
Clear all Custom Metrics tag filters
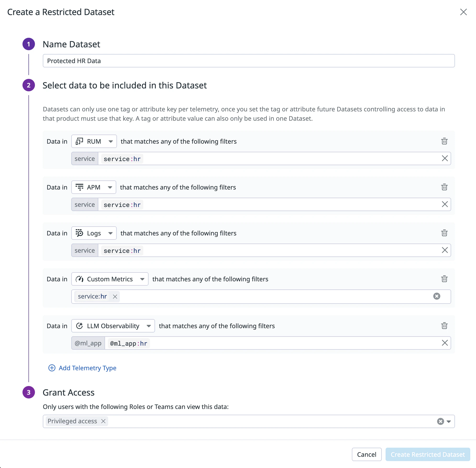pos(437,296)
